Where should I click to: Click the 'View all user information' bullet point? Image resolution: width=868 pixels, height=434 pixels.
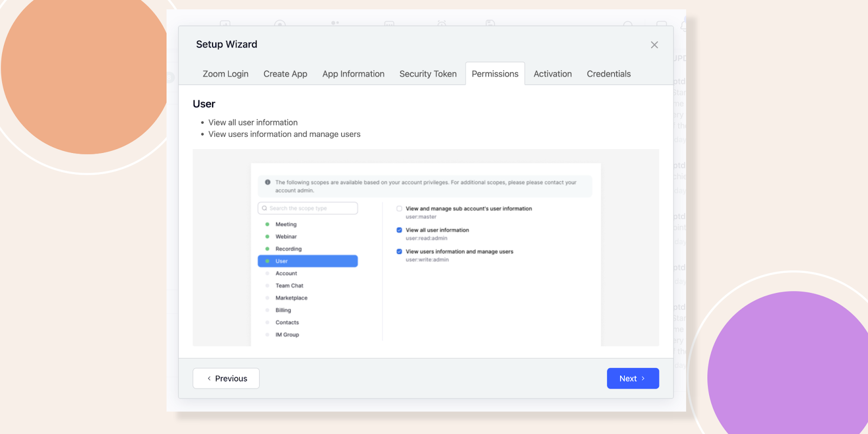point(253,123)
